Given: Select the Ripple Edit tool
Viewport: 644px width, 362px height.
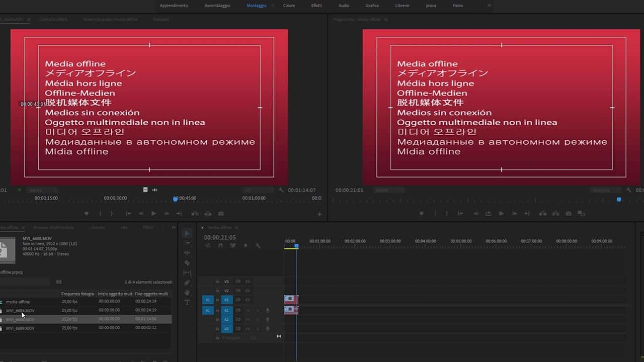Looking at the screenshot, I should pos(187,253).
